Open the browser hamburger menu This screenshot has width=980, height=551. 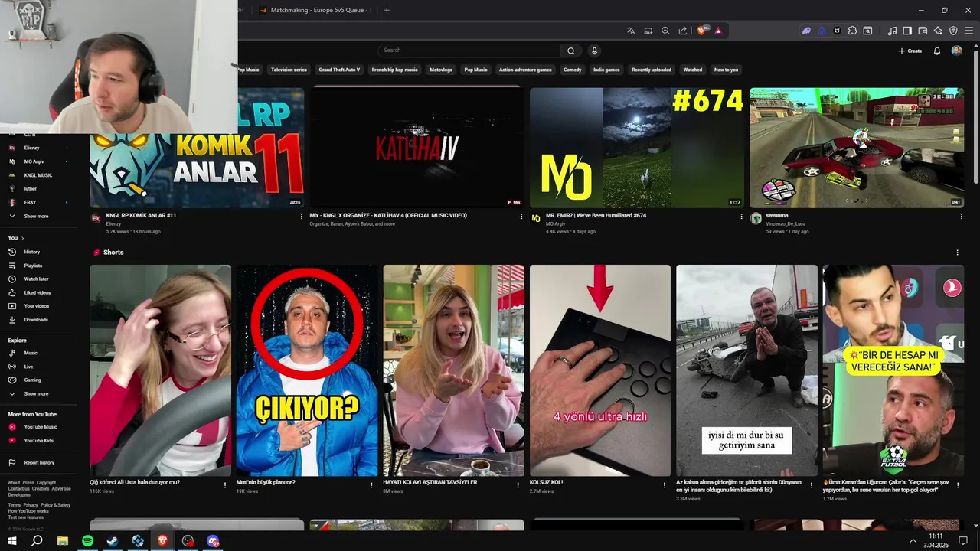tap(969, 31)
